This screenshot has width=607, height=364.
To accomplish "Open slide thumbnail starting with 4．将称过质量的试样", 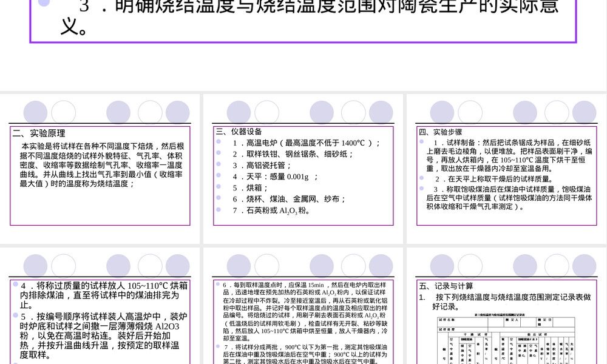I will [x=100, y=306].
